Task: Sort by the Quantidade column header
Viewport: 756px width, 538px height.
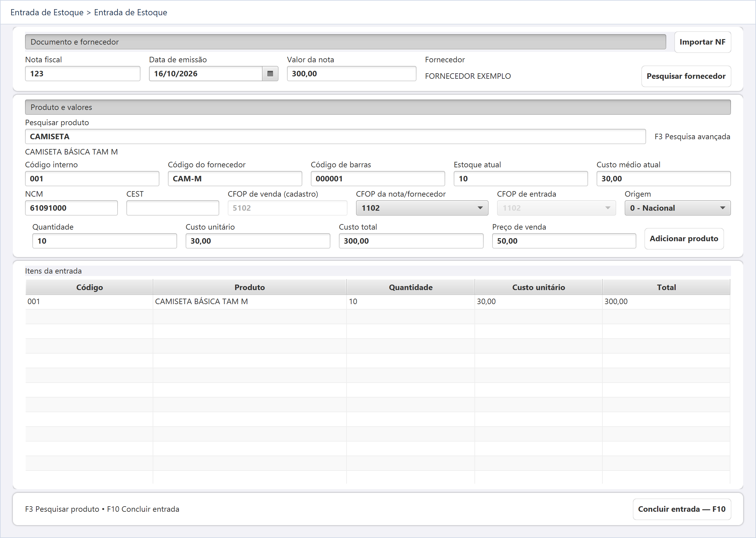Action: pos(410,287)
